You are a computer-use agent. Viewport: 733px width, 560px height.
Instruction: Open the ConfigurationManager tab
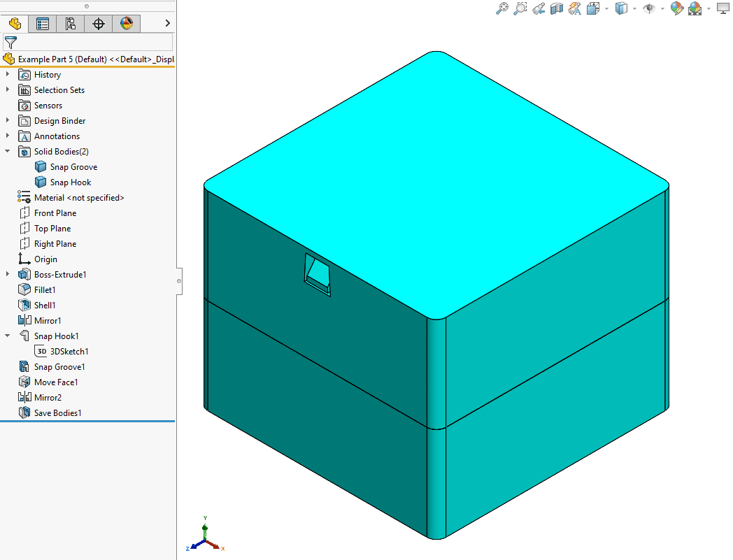coord(70,23)
